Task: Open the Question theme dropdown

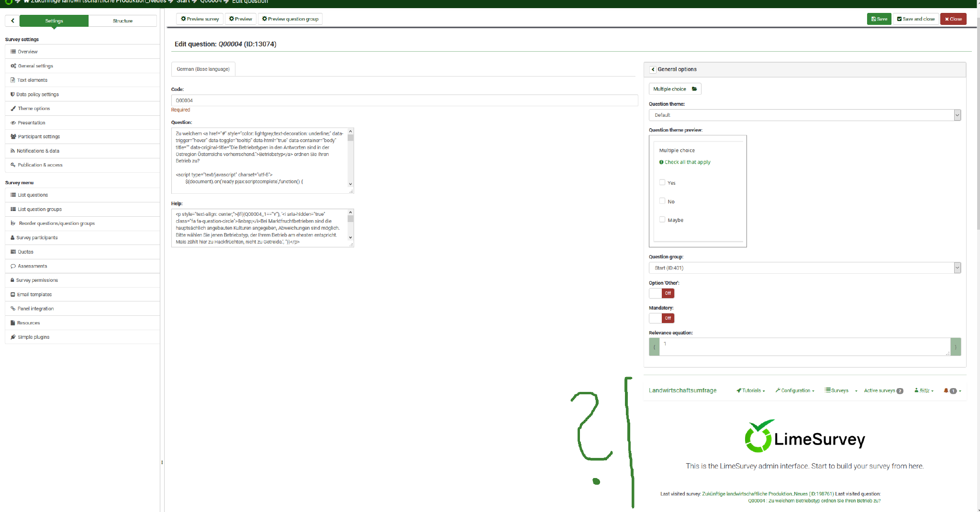Action: 804,115
